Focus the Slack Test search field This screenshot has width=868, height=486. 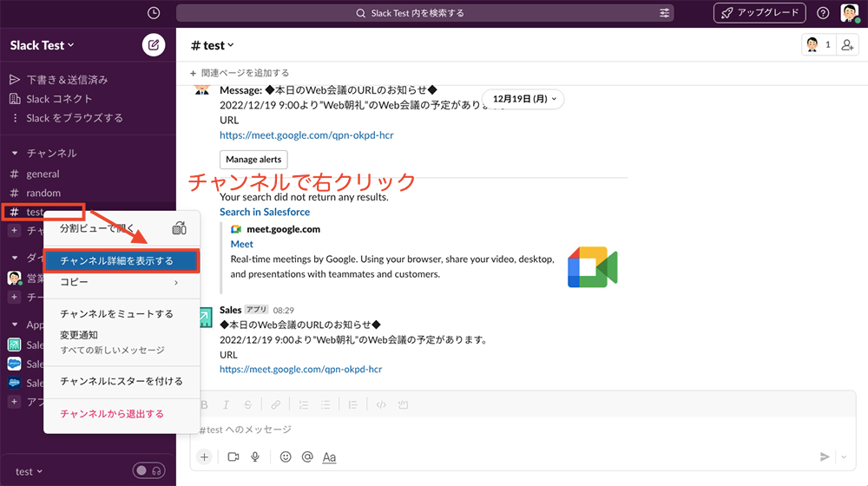coord(425,13)
